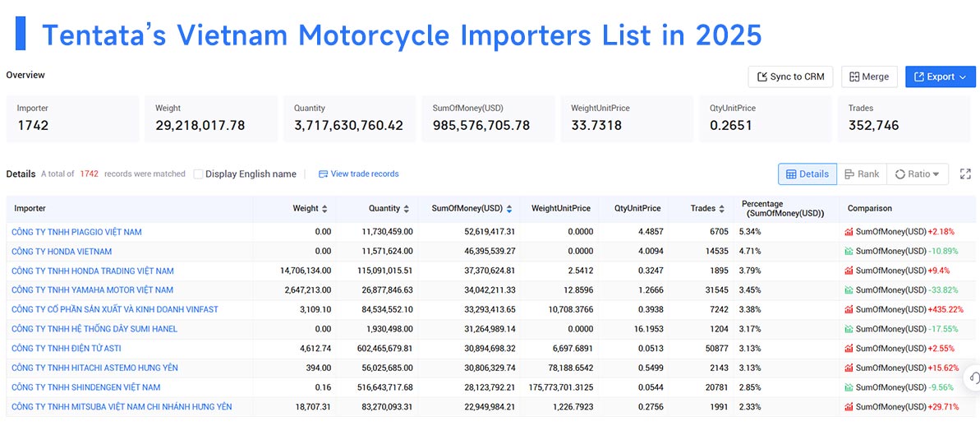The height and width of the screenshot is (426, 980).
Task: Open the VINFAST importer link
Action: click(114, 310)
